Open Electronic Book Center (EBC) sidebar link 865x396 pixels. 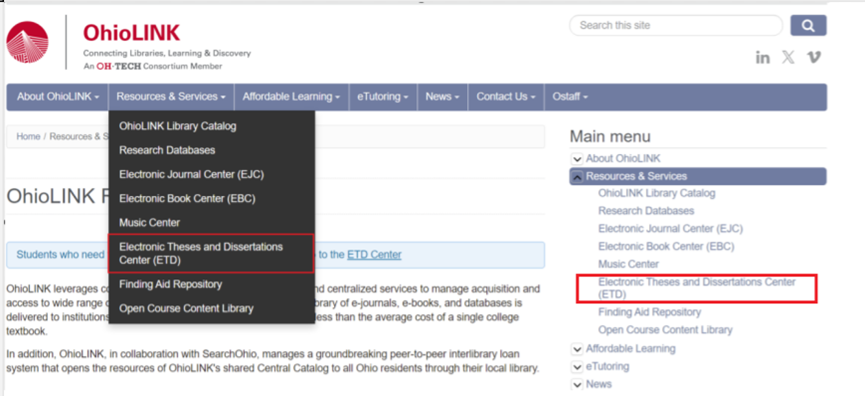(x=666, y=247)
